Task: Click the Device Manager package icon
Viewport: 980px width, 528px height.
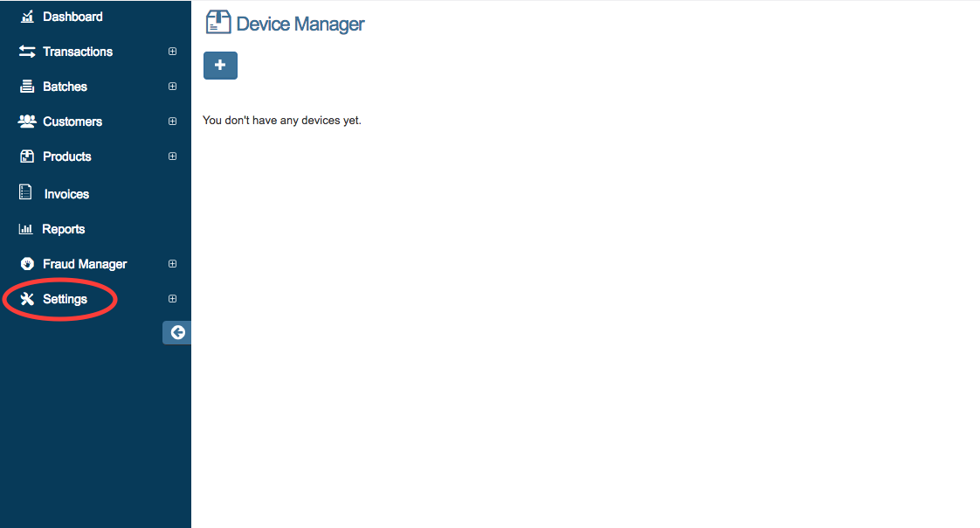Action: pyautogui.click(x=218, y=22)
